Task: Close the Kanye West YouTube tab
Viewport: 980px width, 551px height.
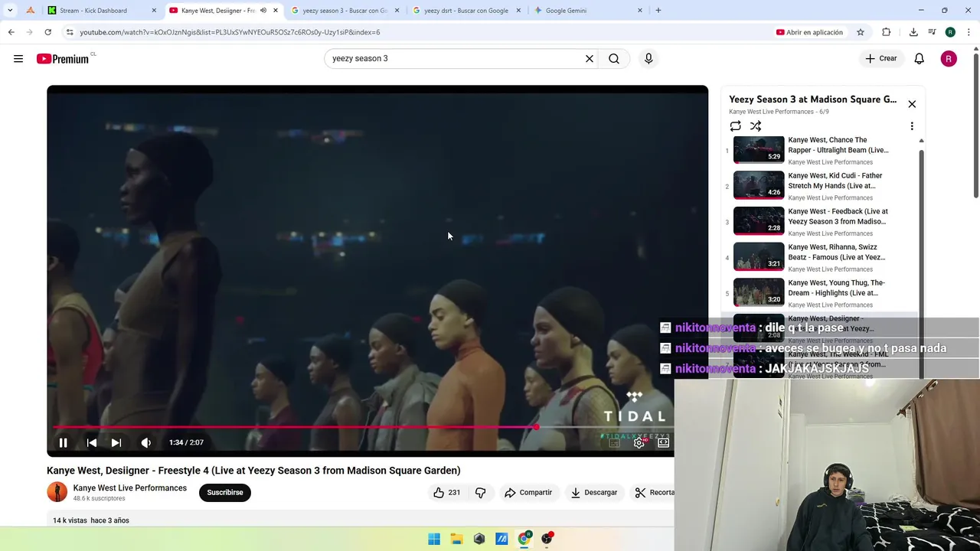Action: (x=276, y=11)
